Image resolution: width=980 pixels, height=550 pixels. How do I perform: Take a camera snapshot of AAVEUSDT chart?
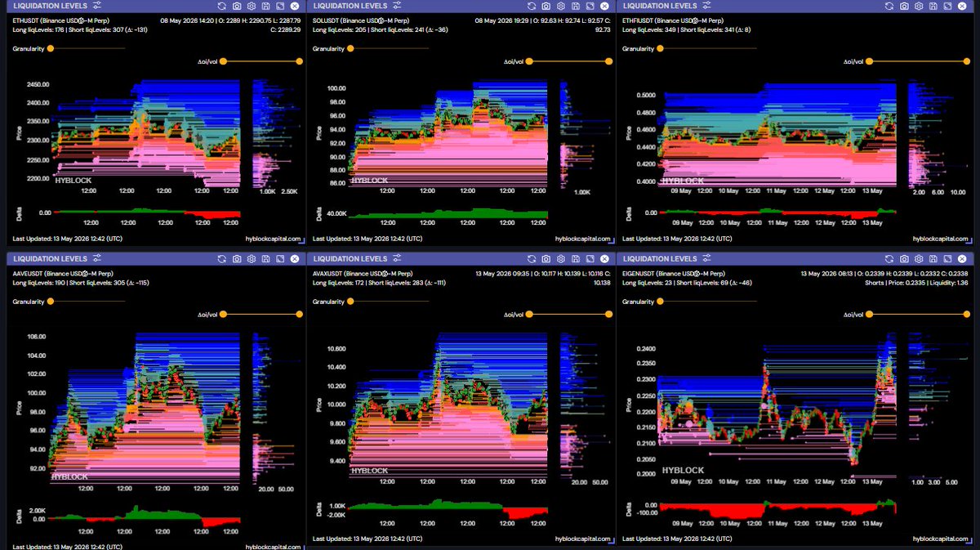tap(237, 258)
